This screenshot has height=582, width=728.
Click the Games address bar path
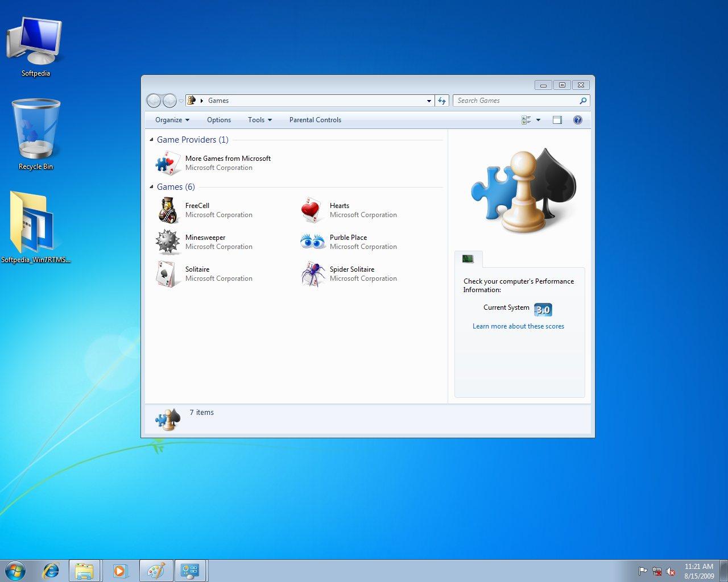pyautogui.click(x=218, y=101)
